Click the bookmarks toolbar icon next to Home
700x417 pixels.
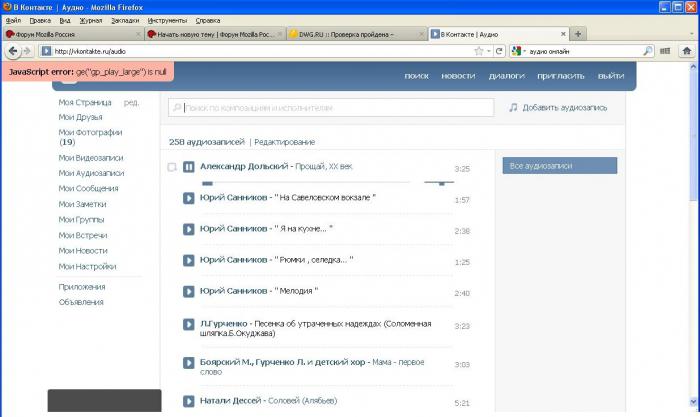click(665, 51)
